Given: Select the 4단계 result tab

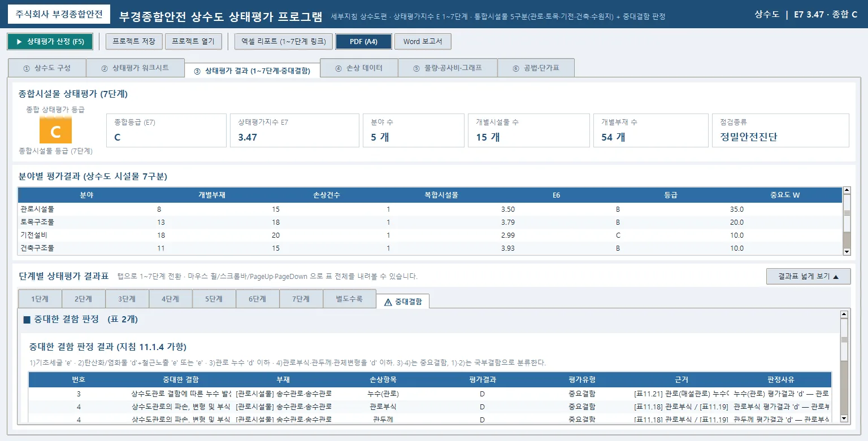Looking at the screenshot, I should (x=171, y=299).
